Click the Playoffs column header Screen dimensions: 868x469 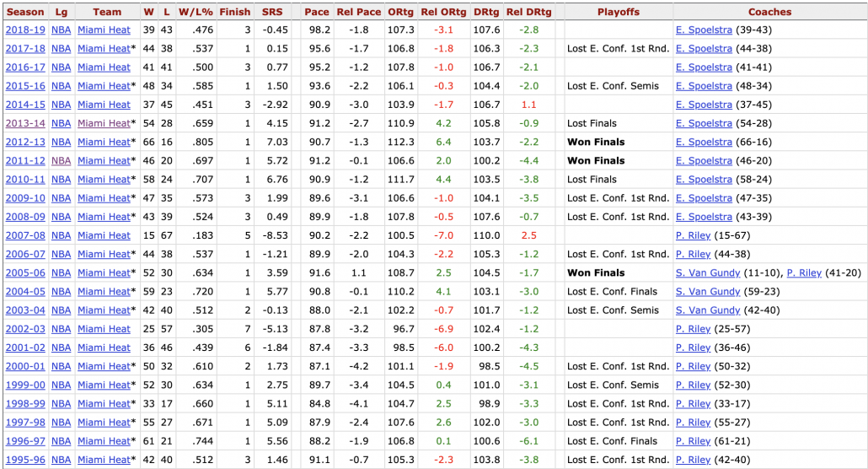click(x=618, y=12)
